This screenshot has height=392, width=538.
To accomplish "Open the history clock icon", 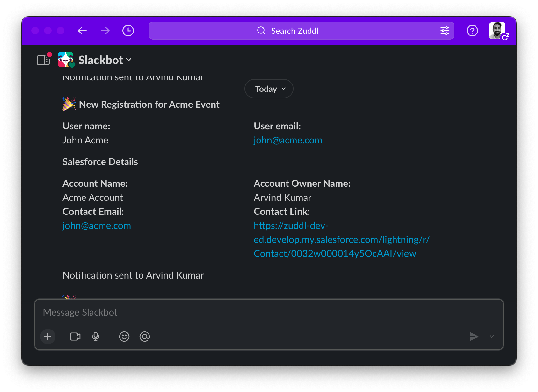I will click(x=128, y=31).
